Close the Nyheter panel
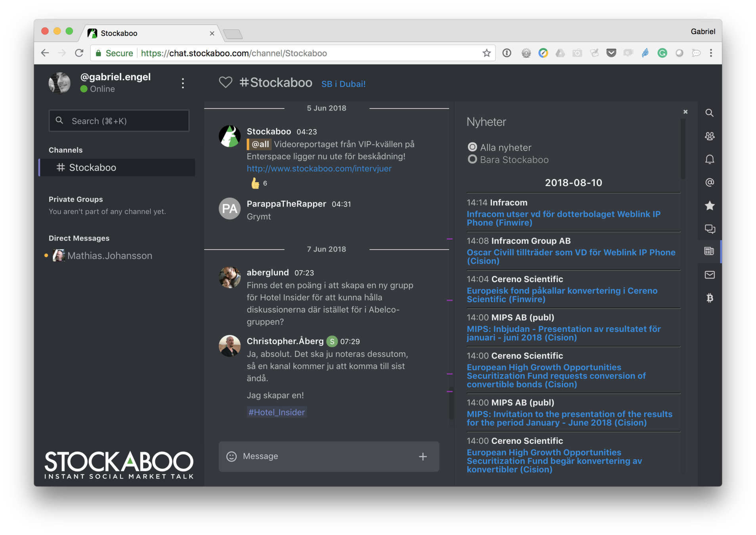 (685, 112)
